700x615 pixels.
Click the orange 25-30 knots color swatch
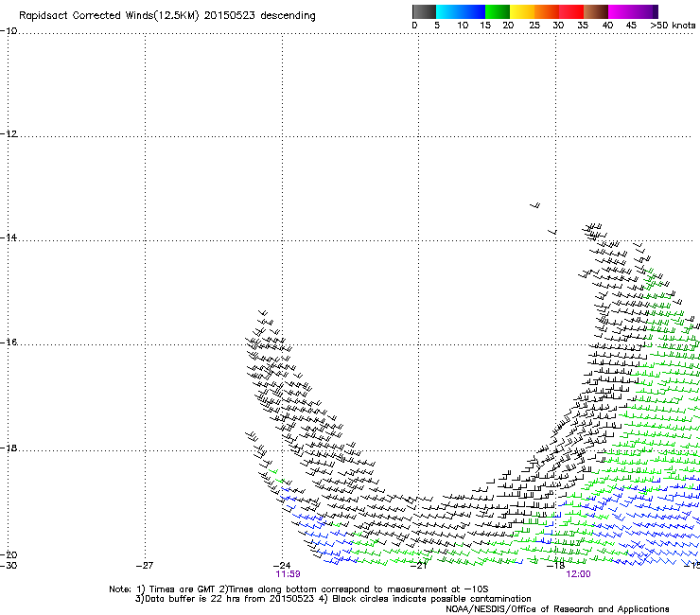[547, 11]
